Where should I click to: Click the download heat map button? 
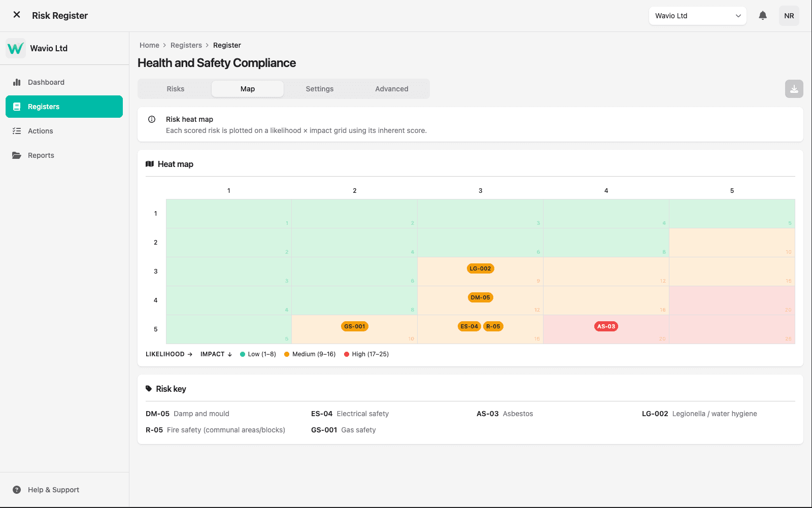point(794,89)
